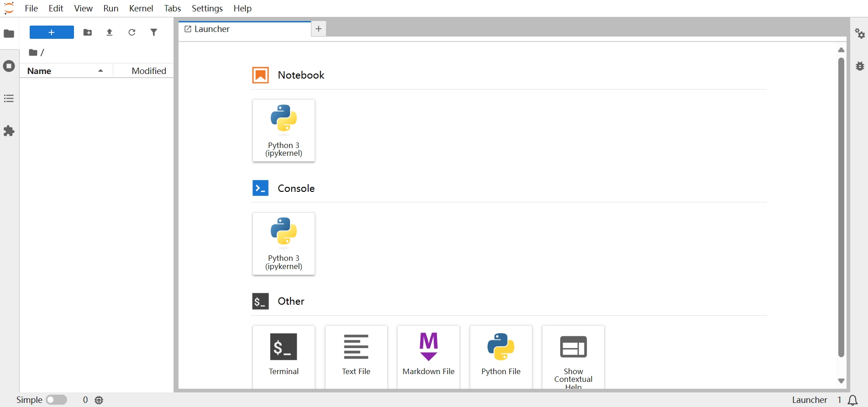The height and width of the screenshot is (407, 868).
Task: Toggle Simple interface mode switch
Action: coord(57,400)
